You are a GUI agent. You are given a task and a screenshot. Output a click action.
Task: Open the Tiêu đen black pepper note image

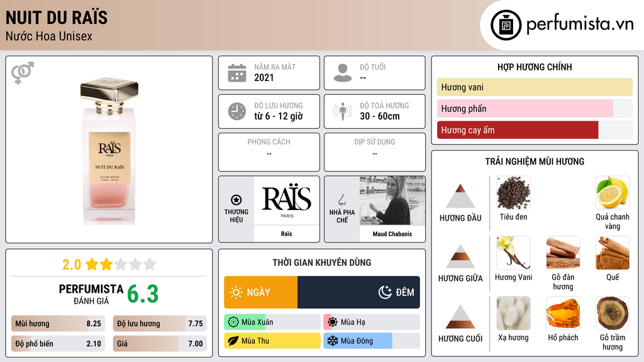tap(513, 193)
